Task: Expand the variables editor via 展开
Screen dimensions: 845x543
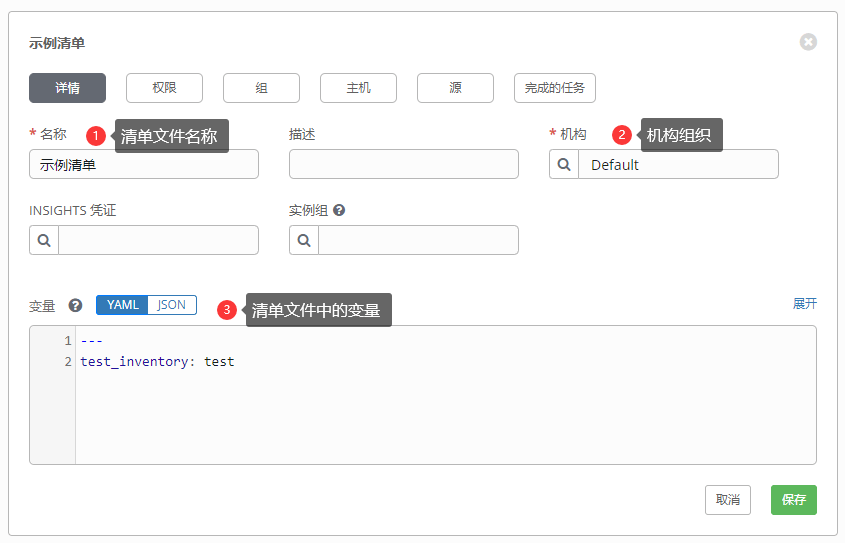Action: click(804, 303)
